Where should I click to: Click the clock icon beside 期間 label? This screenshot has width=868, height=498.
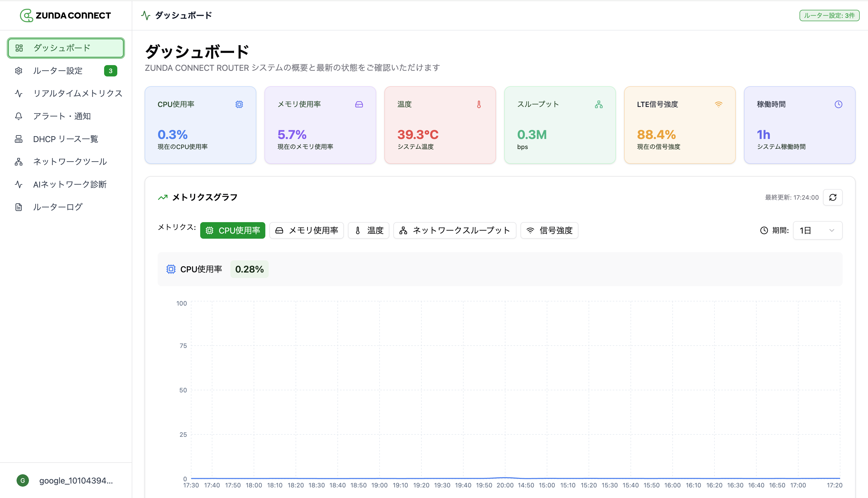pos(764,230)
